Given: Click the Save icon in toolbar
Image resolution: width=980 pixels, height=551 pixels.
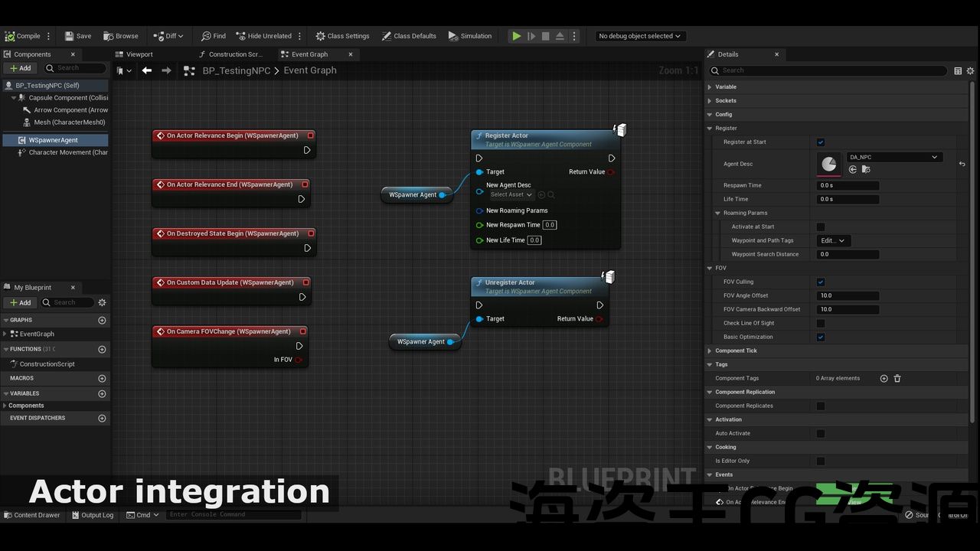Looking at the screenshot, I should point(70,36).
